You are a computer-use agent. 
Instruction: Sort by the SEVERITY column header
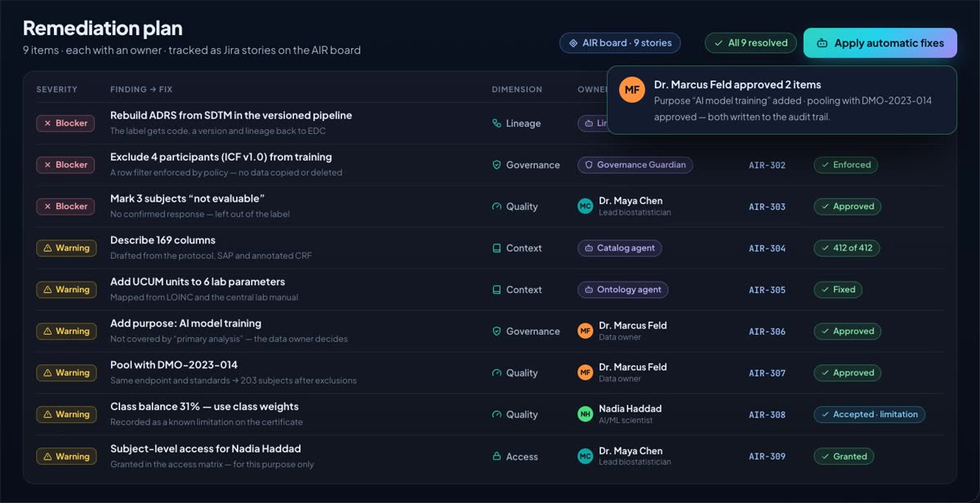57,89
